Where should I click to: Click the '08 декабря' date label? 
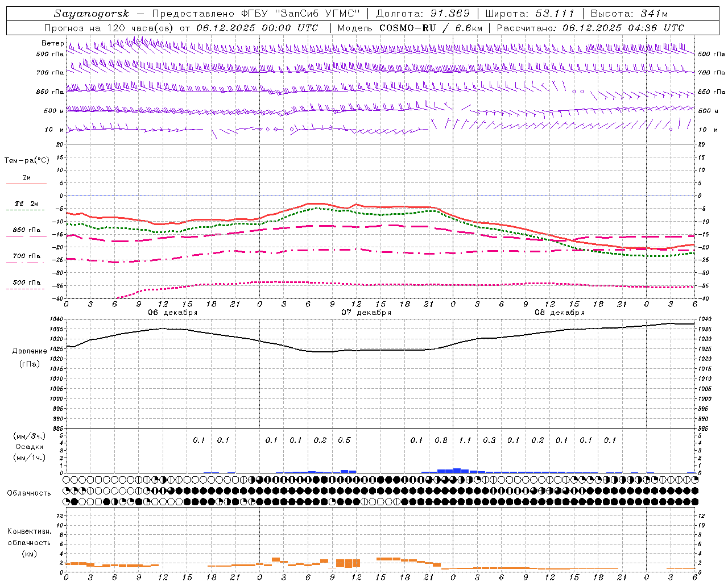tap(560, 312)
